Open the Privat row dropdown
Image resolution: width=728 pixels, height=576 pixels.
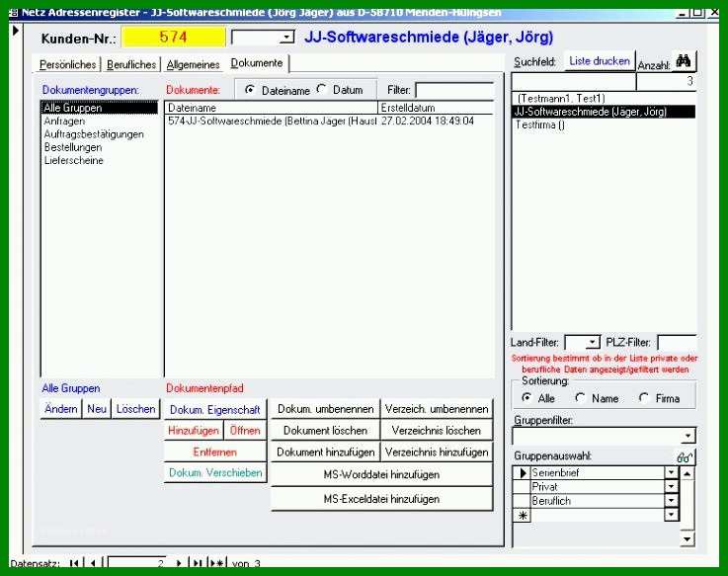[672, 487]
